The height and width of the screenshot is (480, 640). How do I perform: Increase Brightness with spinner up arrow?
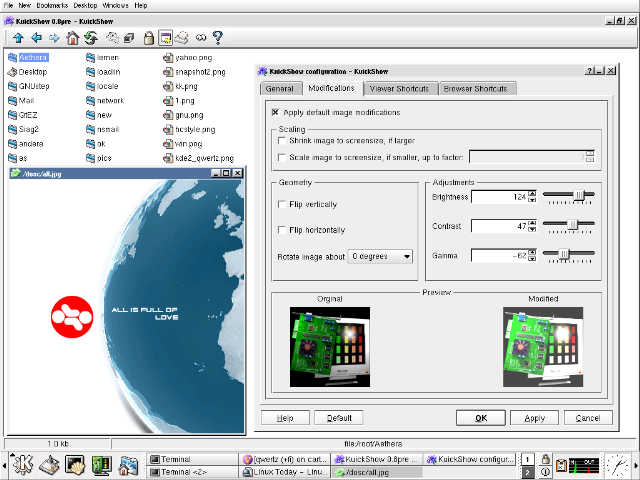tap(532, 193)
